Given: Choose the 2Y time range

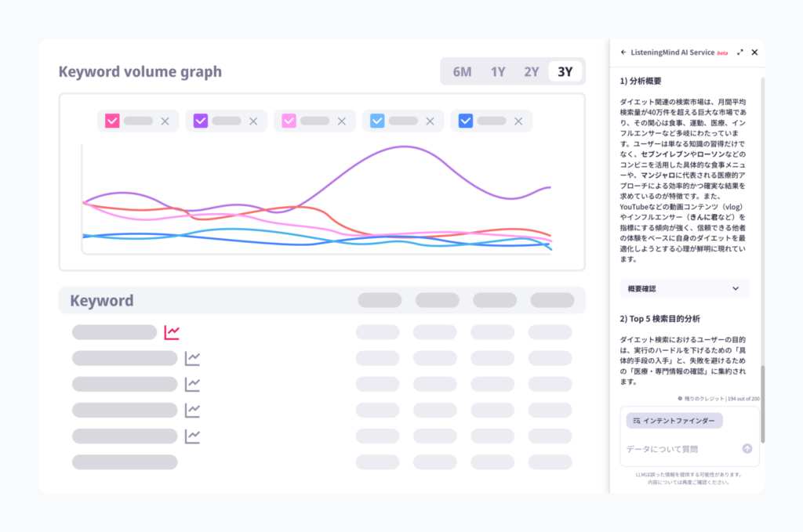Looking at the screenshot, I should 531,72.
